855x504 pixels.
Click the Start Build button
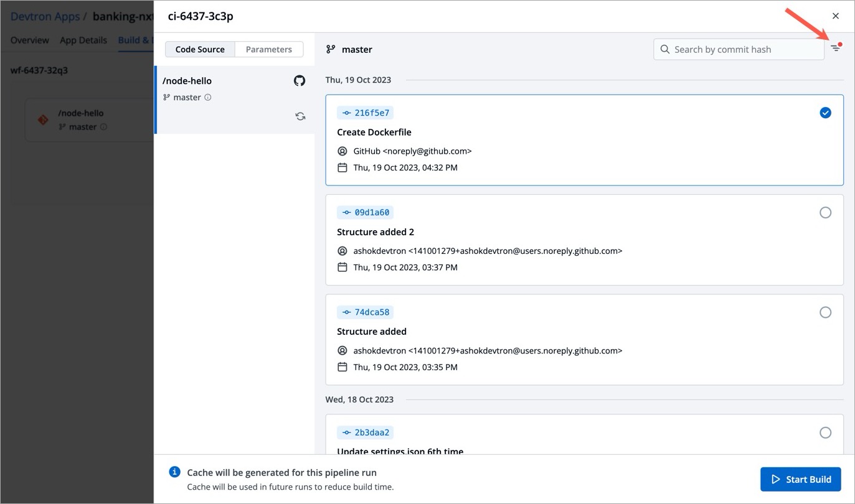coord(800,479)
